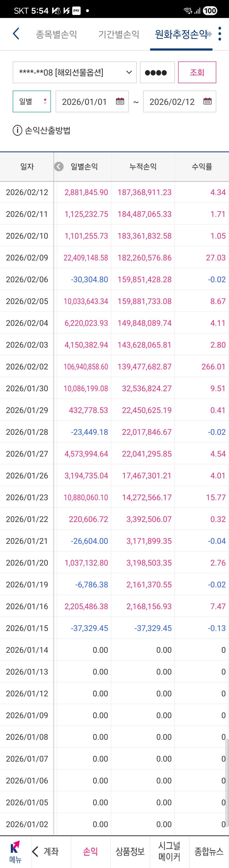Image resolution: width=229 pixels, height=868 pixels.
Task: Tap the info icon beside 손익산출방법
Action: (17, 131)
